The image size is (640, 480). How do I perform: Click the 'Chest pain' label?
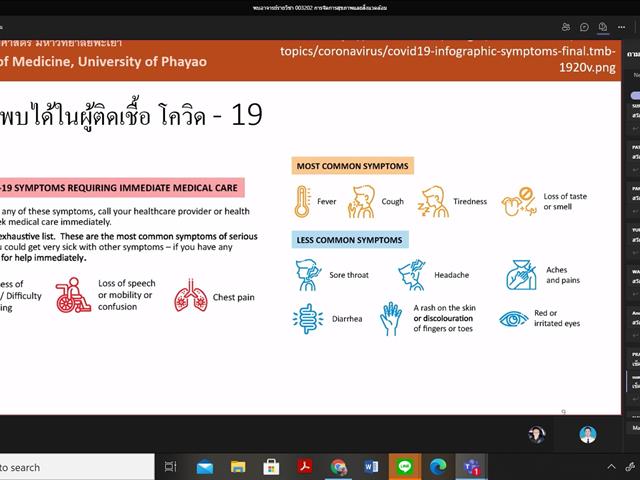pyautogui.click(x=233, y=298)
